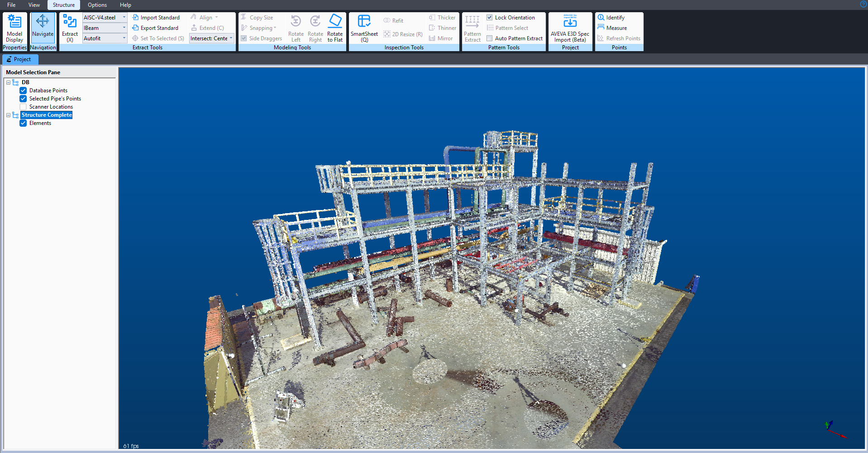Activate the Extract (X) tool
The image size is (868, 453).
tap(70, 28)
